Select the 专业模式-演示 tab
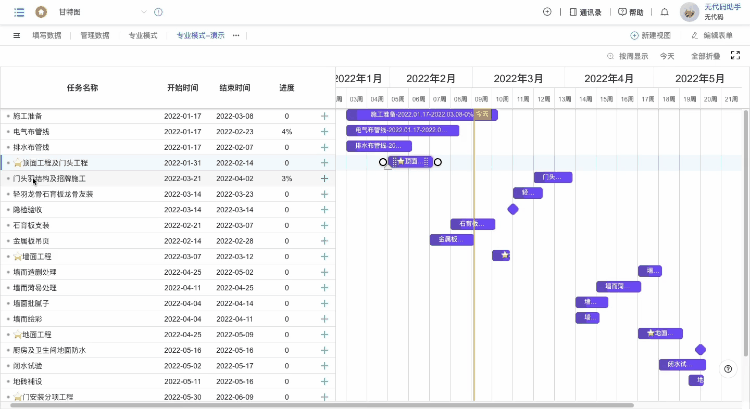 pos(200,35)
